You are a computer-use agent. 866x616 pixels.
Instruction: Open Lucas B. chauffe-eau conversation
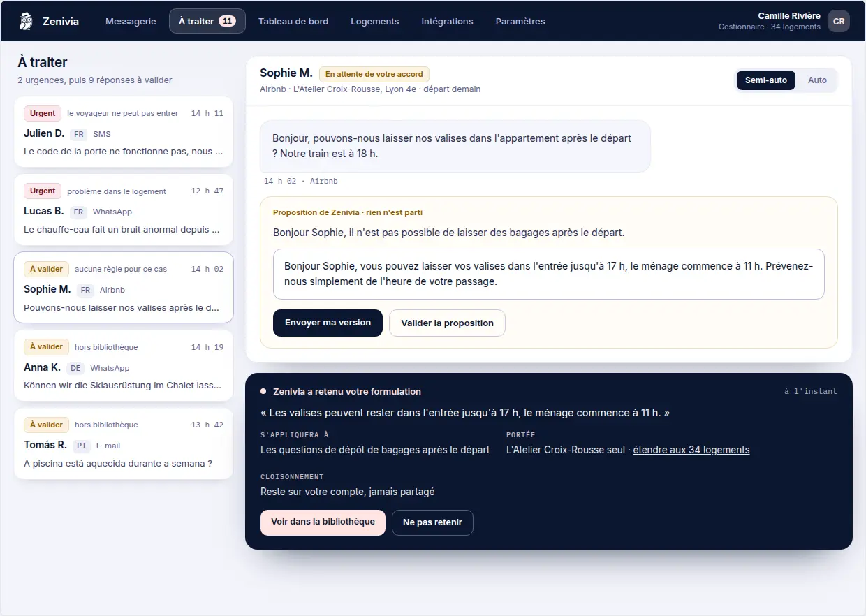(124, 210)
